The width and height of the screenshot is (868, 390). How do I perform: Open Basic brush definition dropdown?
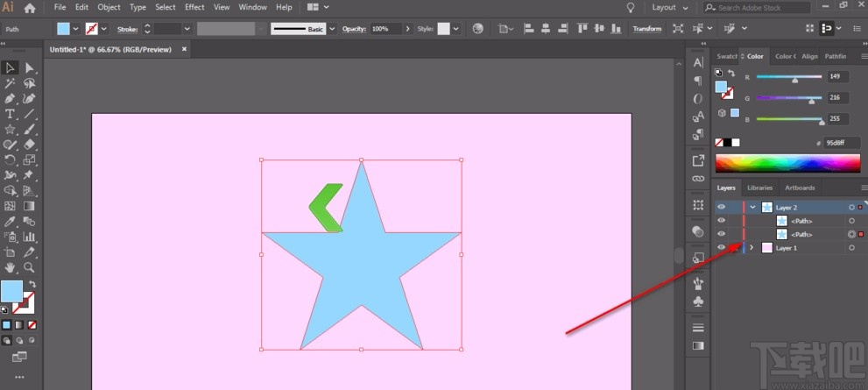tap(332, 29)
